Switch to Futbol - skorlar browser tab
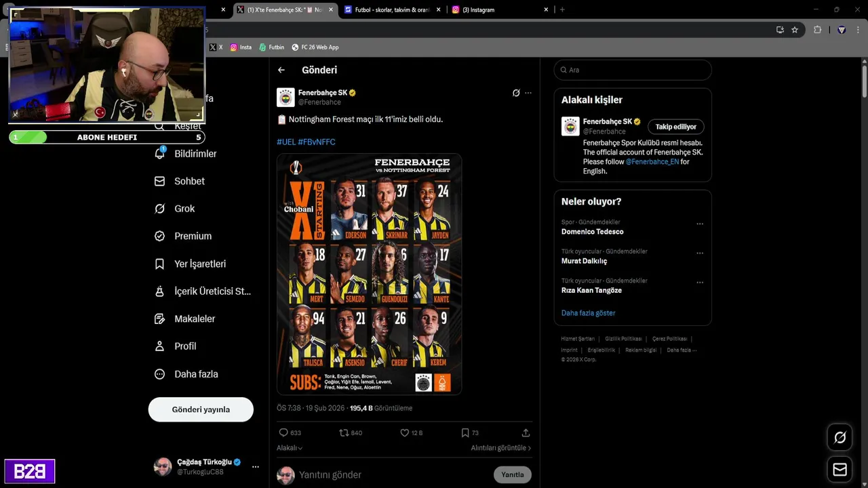This screenshot has height=488, width=868. (x=393, y=9)
